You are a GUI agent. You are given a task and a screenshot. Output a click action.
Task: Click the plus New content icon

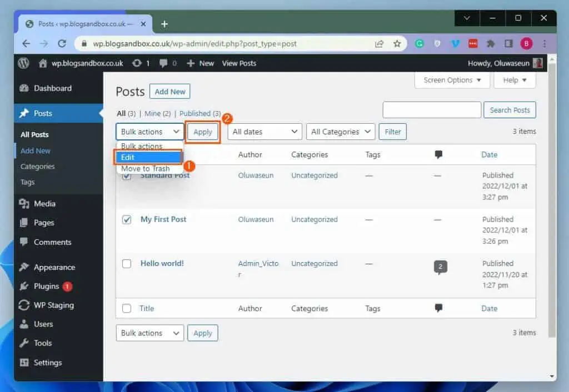tap(191, 63)
